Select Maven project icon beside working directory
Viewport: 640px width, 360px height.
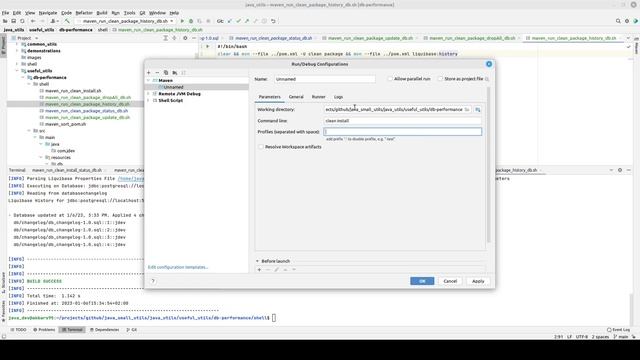[478, 109]
